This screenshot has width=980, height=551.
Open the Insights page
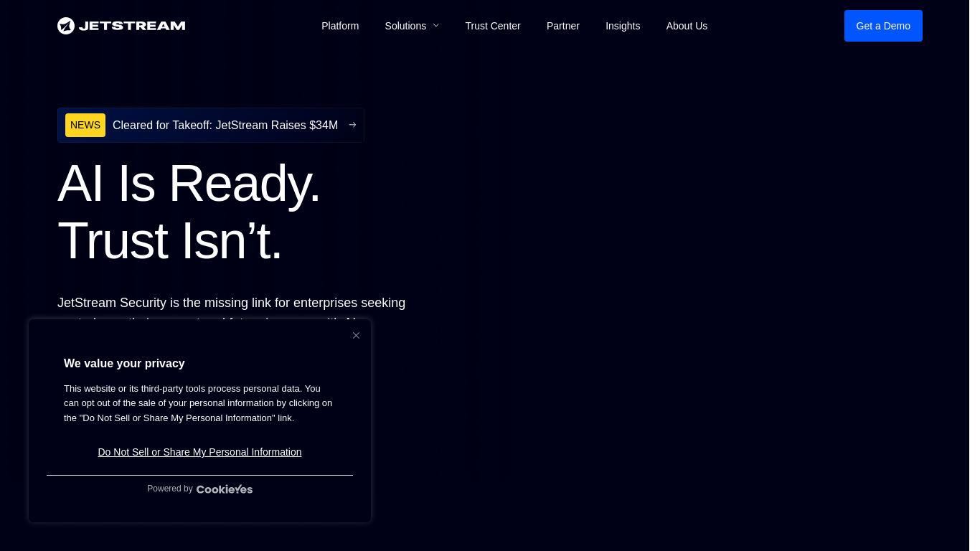[623, 26]
